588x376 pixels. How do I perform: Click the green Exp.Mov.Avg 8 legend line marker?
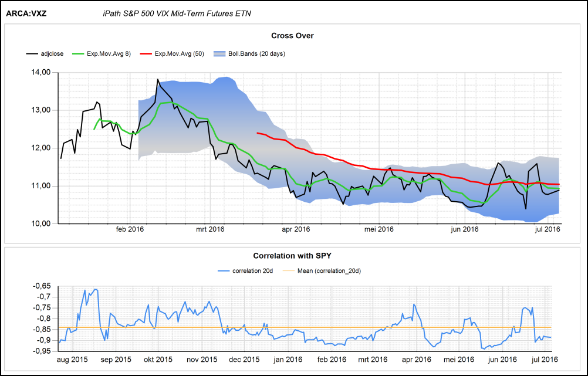(x=78, y=53)
